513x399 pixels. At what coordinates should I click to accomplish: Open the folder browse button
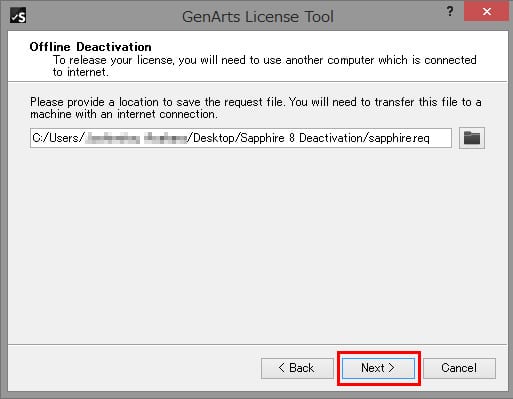coord(472,138)
